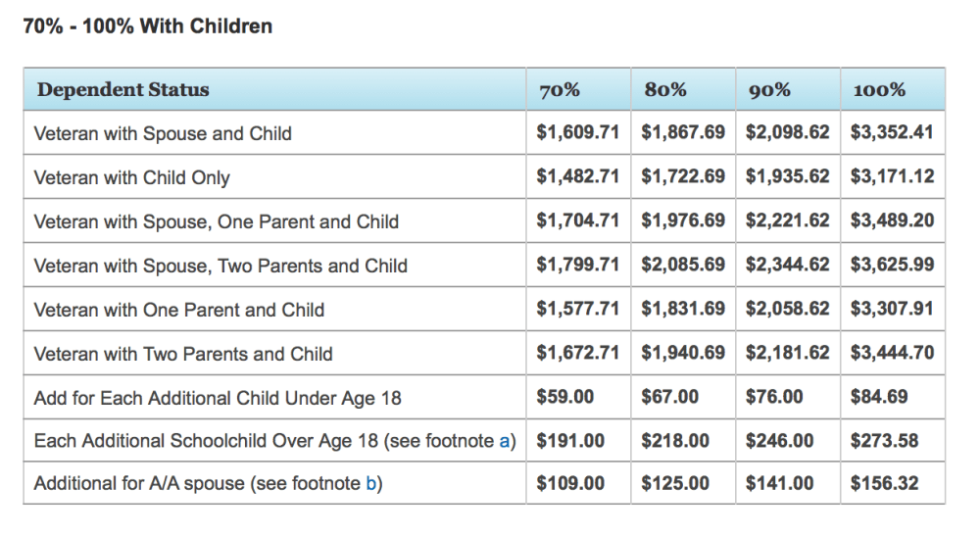This screenshot has width=980, height=537.
Task: Click the $109.00 cell
Action: click(x=570, y=484)
